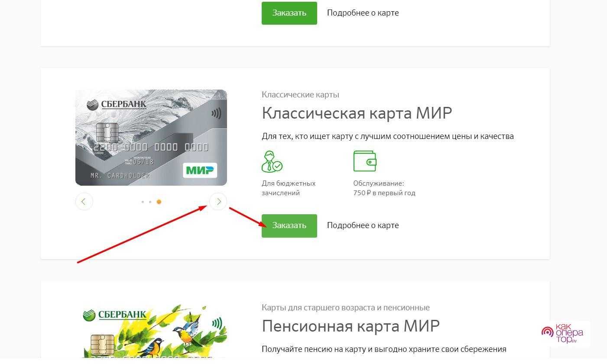The image size is (607, 364).
Task: Click Обслуживание: 750 ₽ в первый год text
Action: [384, 188]
